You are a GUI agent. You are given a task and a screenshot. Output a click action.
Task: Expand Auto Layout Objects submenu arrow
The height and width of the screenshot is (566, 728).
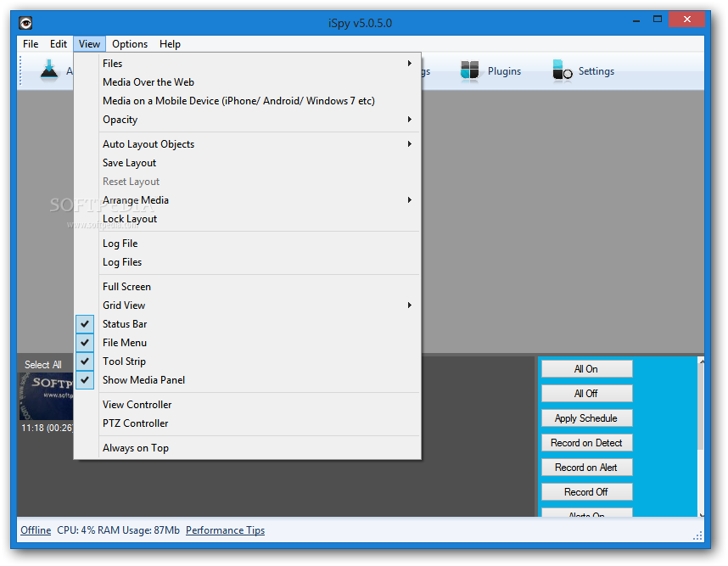coord(410,144)
